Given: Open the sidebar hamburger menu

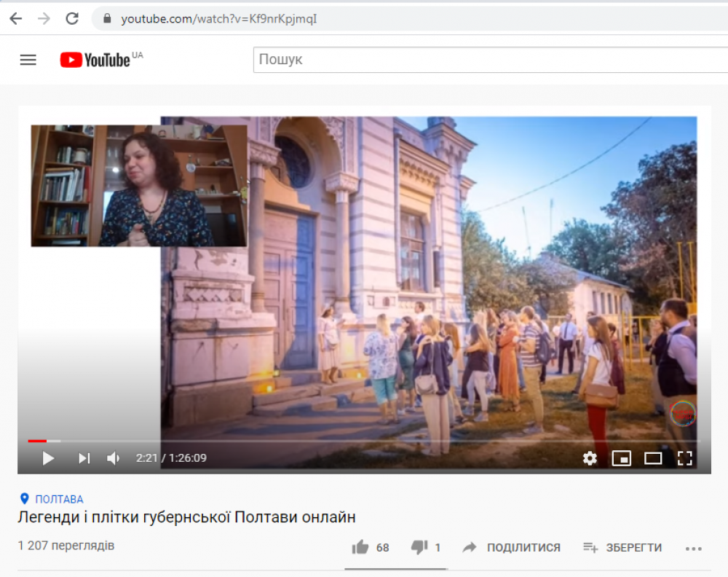Looking at the screenshot, I should tap(28, 59).
